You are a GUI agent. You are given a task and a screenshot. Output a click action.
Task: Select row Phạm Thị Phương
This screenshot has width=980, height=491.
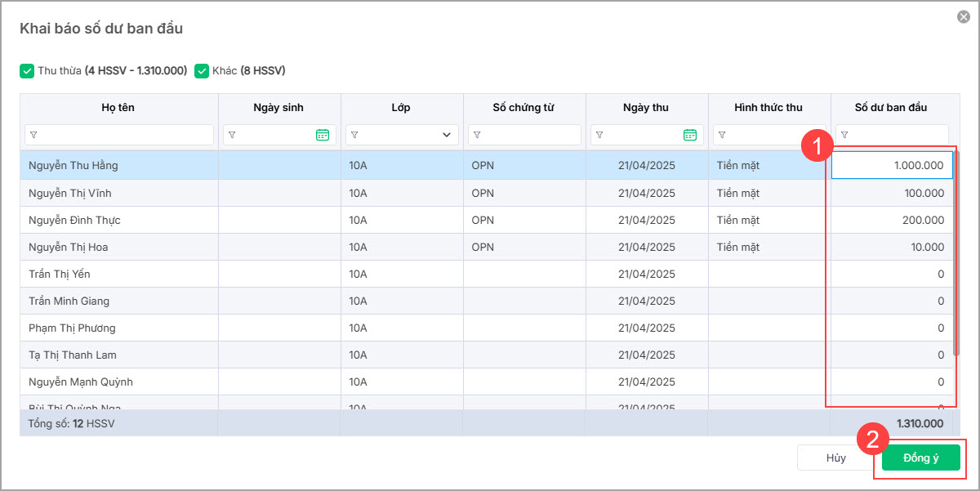tap(487, 328)
